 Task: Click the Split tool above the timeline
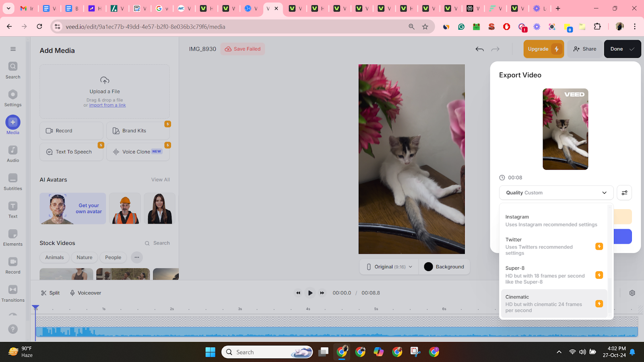tap(50, 292)
